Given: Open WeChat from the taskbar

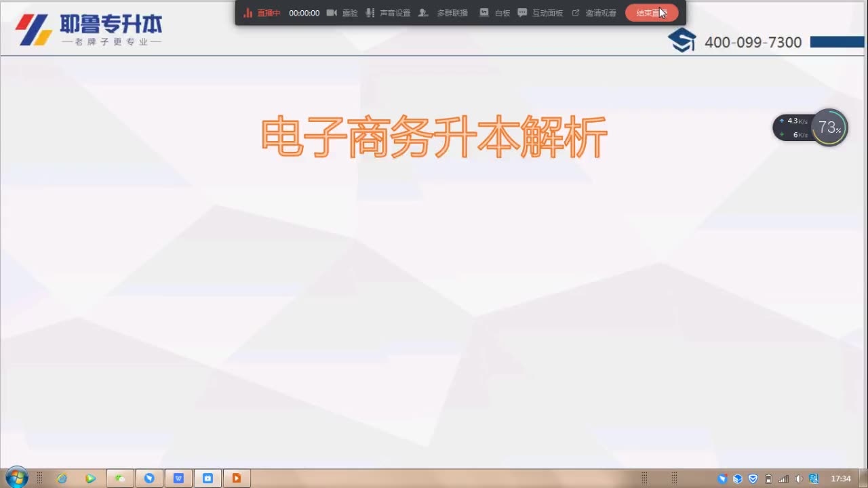Looking at the screenshot, I should 120,479.
